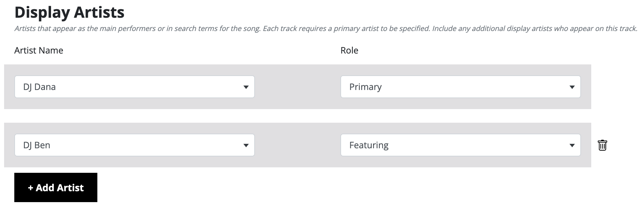Click the arrow on the DJ Dana selector

click(246, 87)
